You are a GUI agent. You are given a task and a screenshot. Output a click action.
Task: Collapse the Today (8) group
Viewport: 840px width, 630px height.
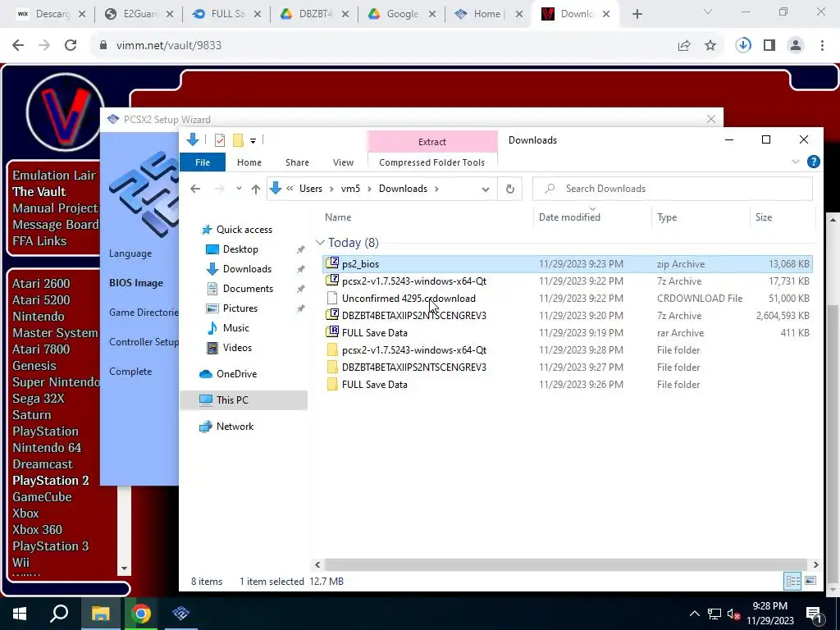tap(320, 243)
